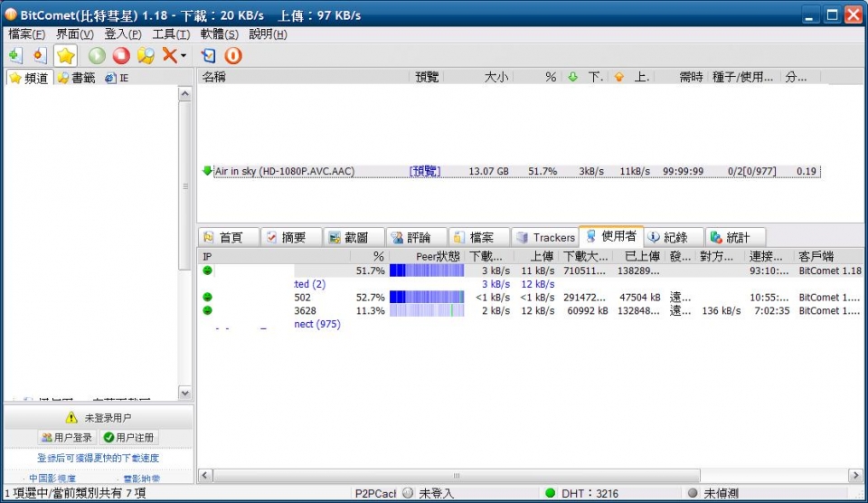Click sidebar scrollbar up arrow
Viewport: 868px width, 503px height.
184,93
